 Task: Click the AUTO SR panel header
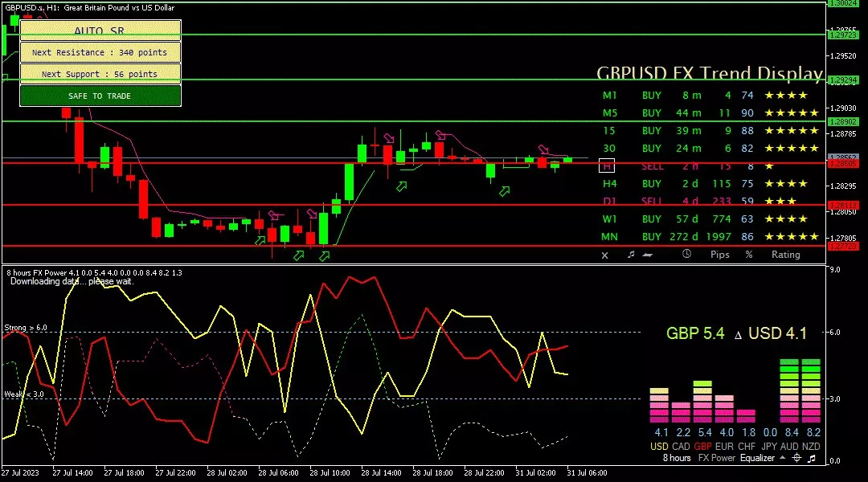click(x=100, y=31)
